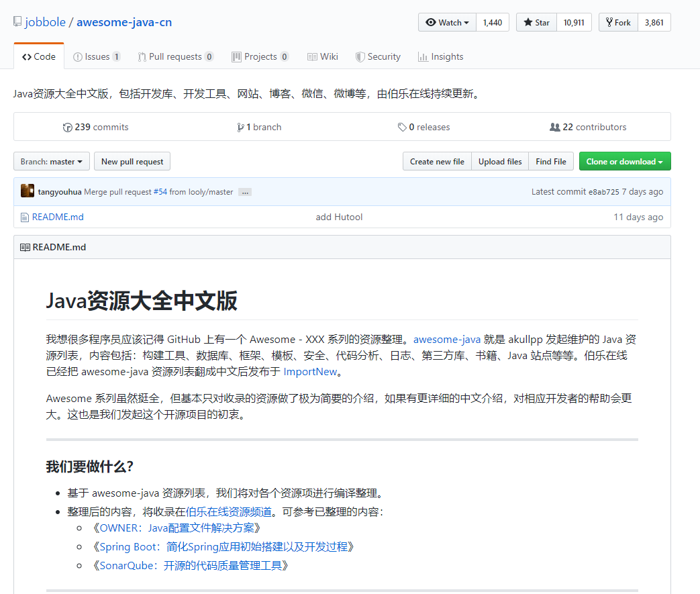700x594 pixels.
Task: Click the Code brackets icon
Action: click(27, 57)
